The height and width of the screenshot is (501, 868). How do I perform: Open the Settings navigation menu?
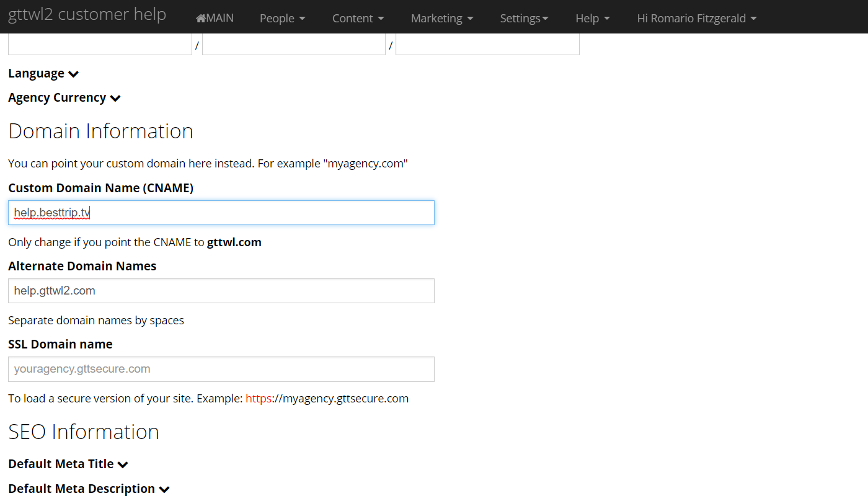(x=524, y=19)
